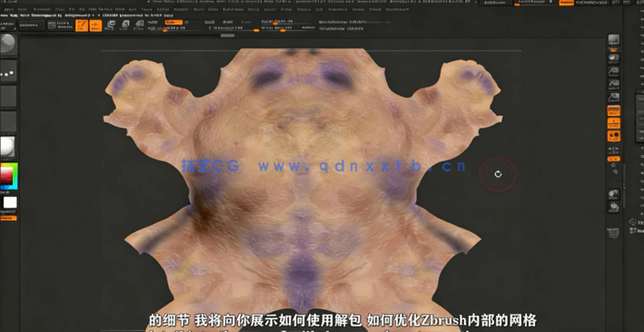Enable Zcut sculpt mode
Image resolution: width=644 pixels, height=332 pixels.
[x=246, y=22]
